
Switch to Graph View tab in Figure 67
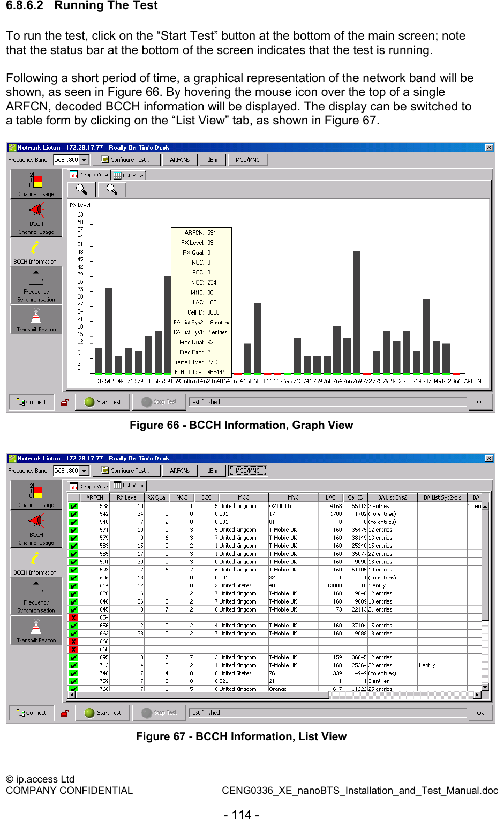coord(89,486)
